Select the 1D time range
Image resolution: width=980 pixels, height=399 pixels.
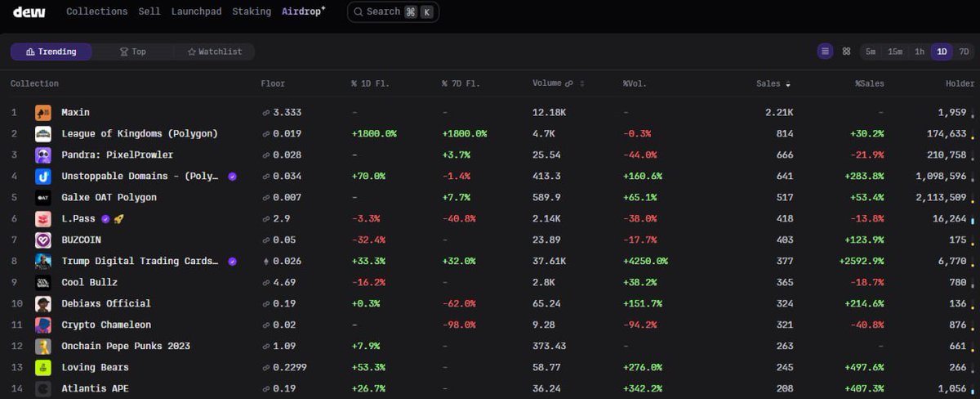coord(942,52)
